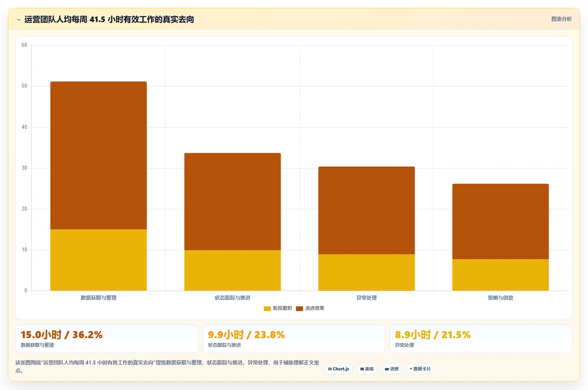588x390 pixels.
Task: Click the y-axis value 30
Action: point(24,168)
